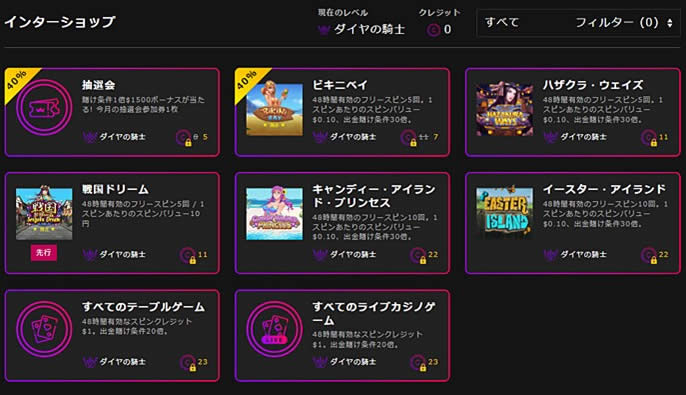Click the price 23 on テーブルゲーム card
The image size is (686, 395).
point(202,362)
